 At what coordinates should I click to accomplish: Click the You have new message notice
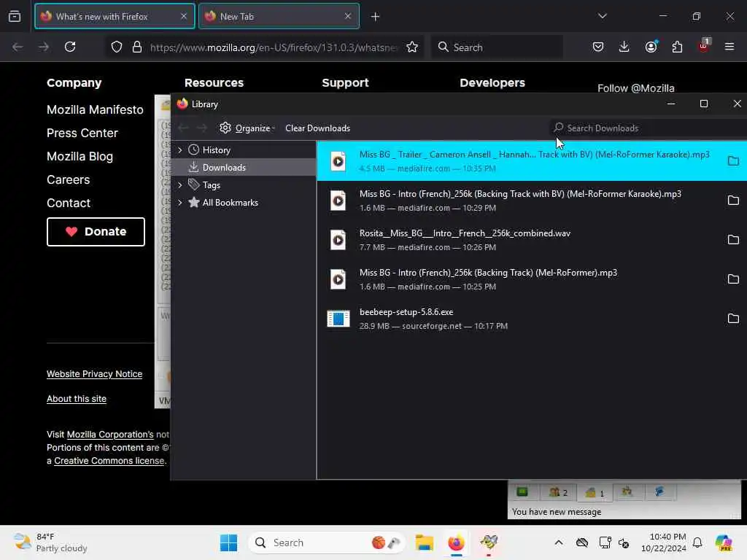click(557, 512)
